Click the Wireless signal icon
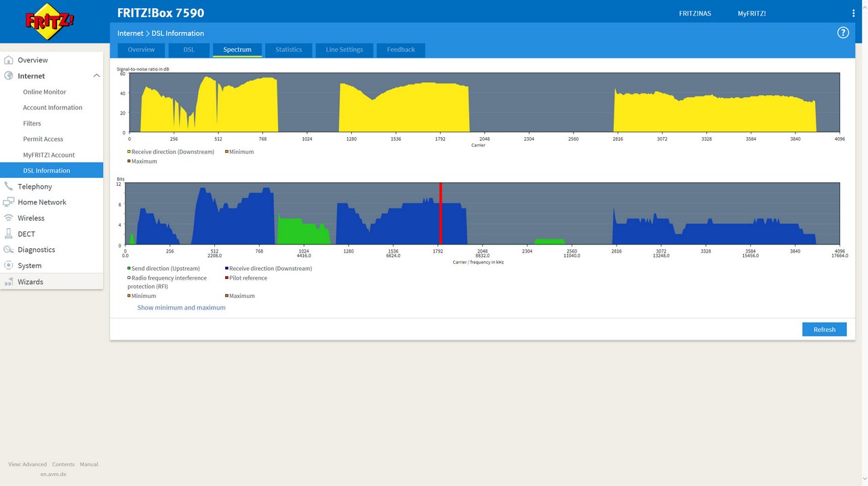The width and height of the screenshot is (868, 486). (9, 218)
